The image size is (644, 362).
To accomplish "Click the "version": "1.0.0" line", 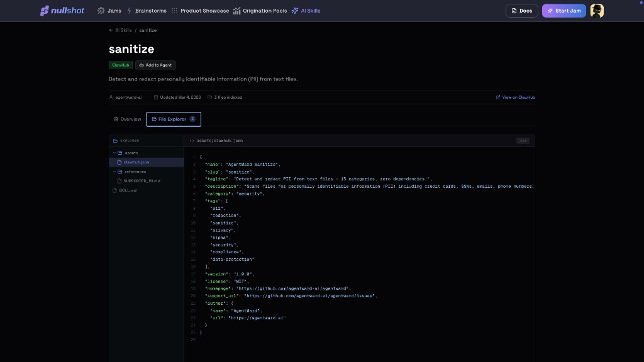I will (229, 274).
